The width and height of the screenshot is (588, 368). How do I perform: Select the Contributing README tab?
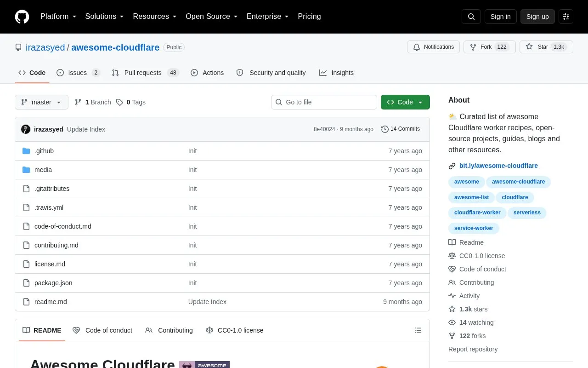[169, 330]
